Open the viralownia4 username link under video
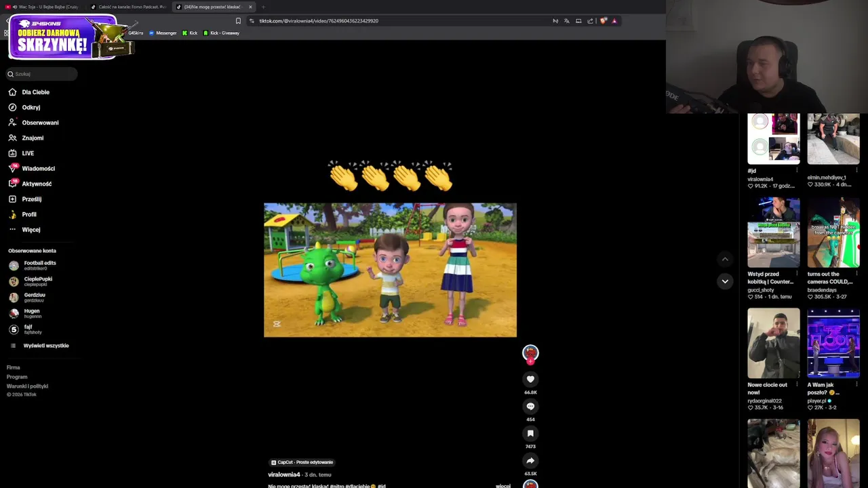The image size is (868, 488). pyautogui.click(x=284, y=474)
